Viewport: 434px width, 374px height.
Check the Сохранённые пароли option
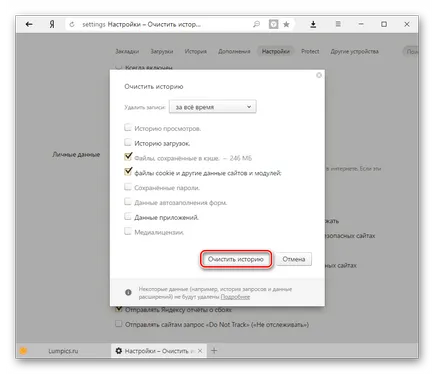click(x=128, y=187)
